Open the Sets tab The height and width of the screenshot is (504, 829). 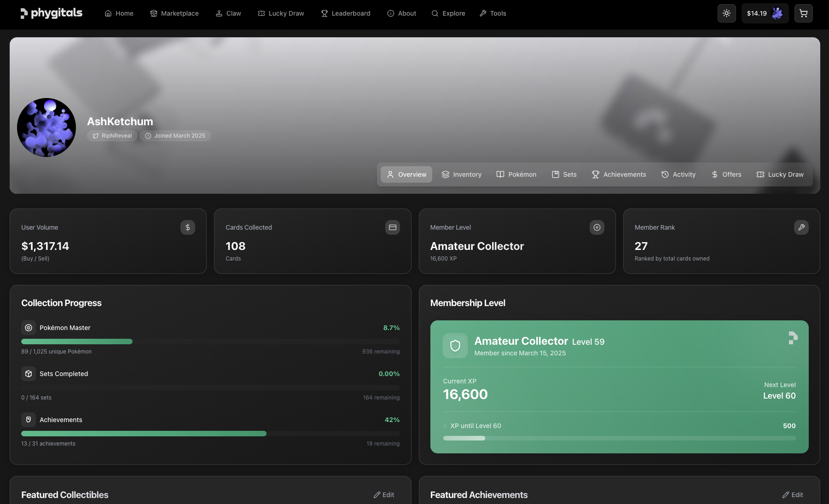click(564, 174)
